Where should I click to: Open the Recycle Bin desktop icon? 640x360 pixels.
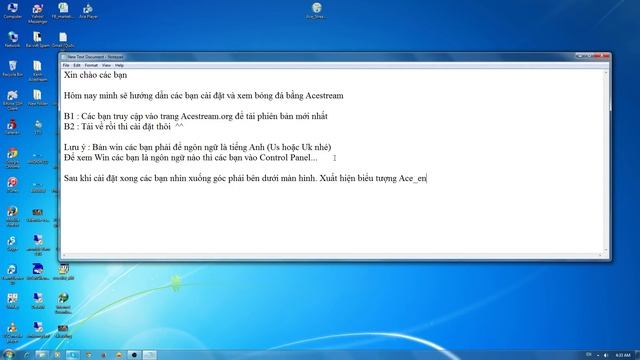(12, 68)
